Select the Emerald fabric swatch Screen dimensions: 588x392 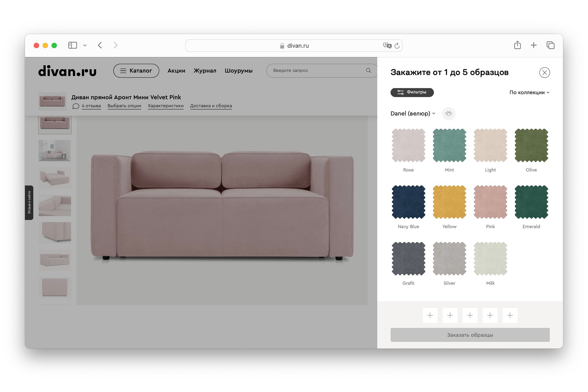[x=531, y=202]
